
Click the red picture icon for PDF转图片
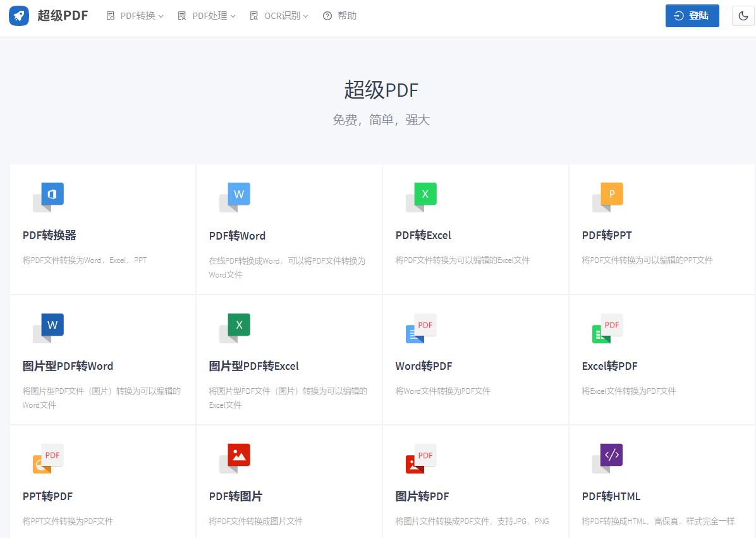click(x=235, y=458)
